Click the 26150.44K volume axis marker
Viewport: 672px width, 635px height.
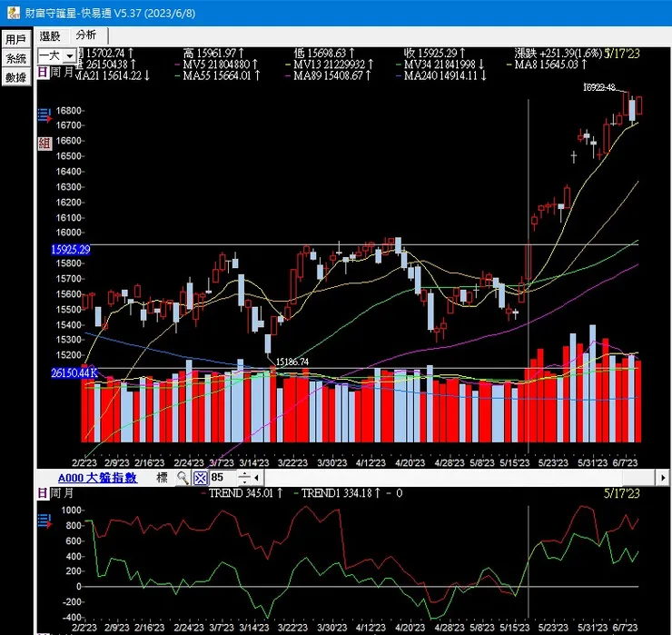point(74,373)
